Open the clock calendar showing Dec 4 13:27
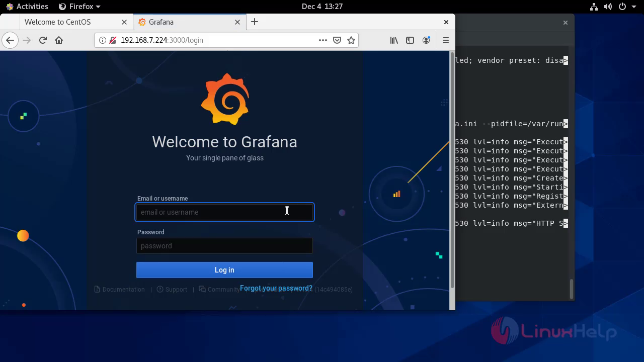 (x=322, y=7)
